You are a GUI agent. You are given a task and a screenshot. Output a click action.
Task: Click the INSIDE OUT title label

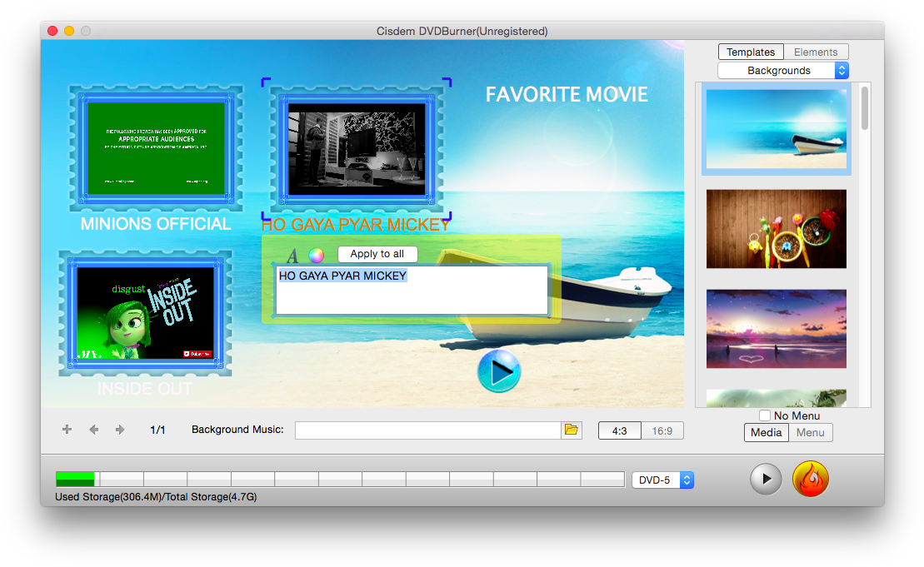(144, 389)
